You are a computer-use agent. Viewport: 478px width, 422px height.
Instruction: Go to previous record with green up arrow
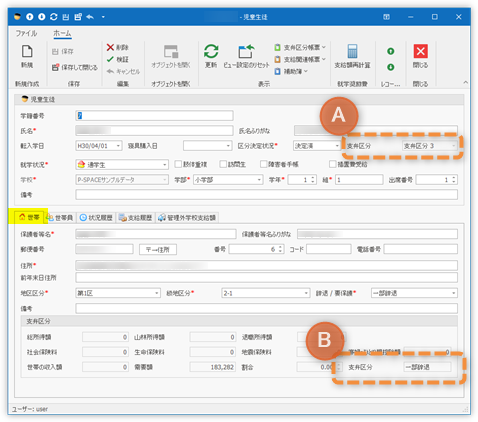pyautogui.click(x=391, y=51)
